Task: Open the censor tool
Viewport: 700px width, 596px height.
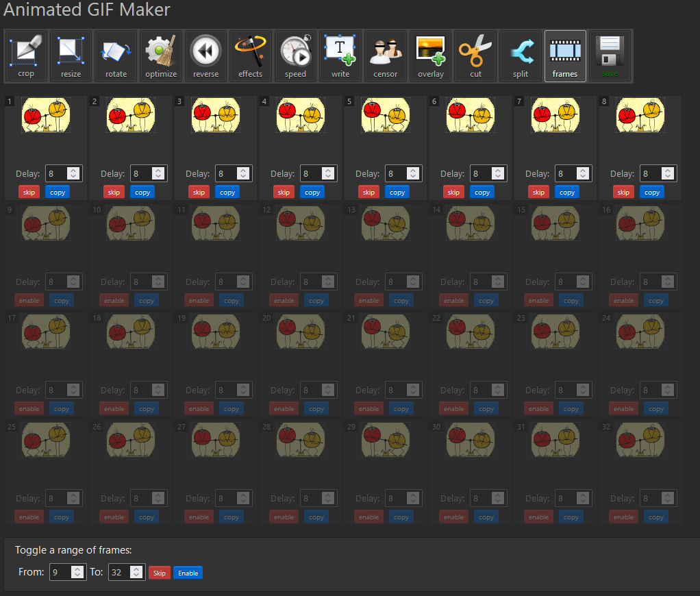Action: [386, 55]
